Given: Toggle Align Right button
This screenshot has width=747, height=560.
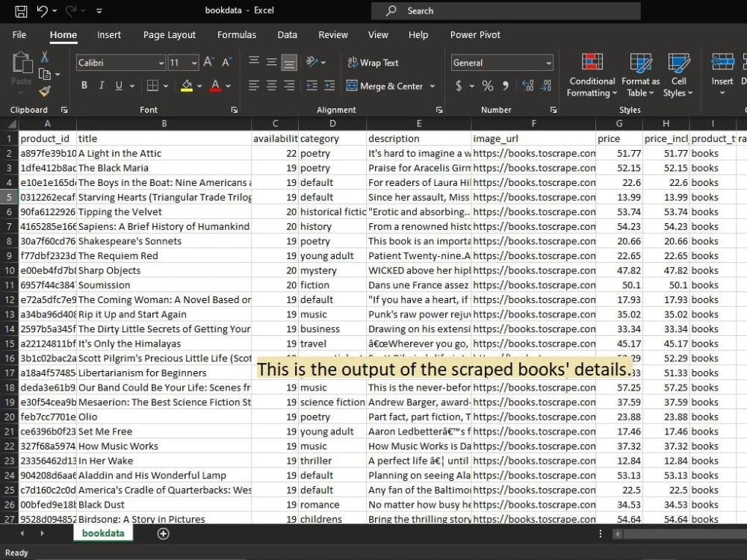Looking at the screenshot, I should coord(288,86).
